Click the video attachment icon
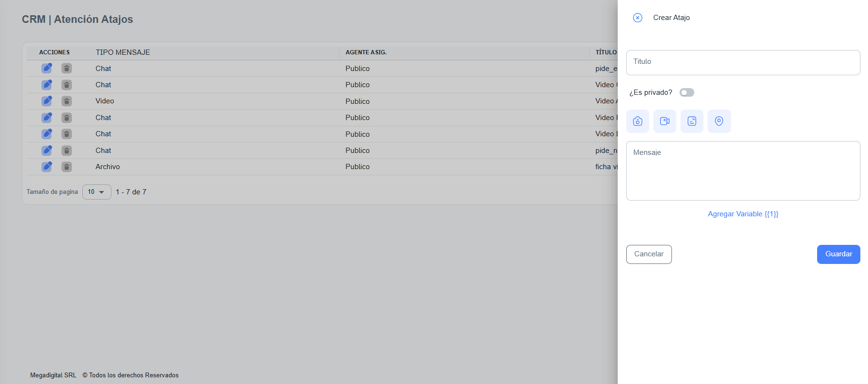 point(665,121)
